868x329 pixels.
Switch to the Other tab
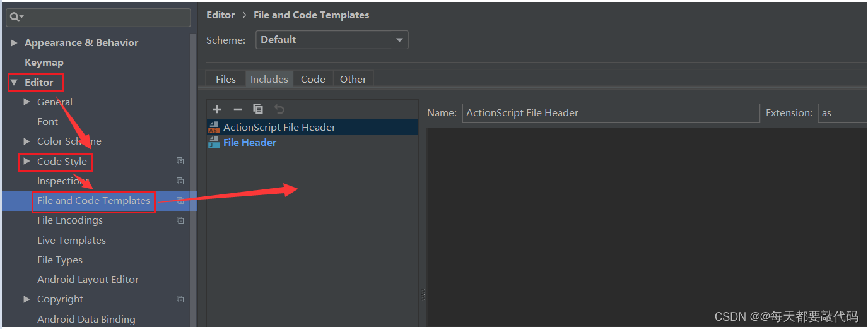coord(353,79)
